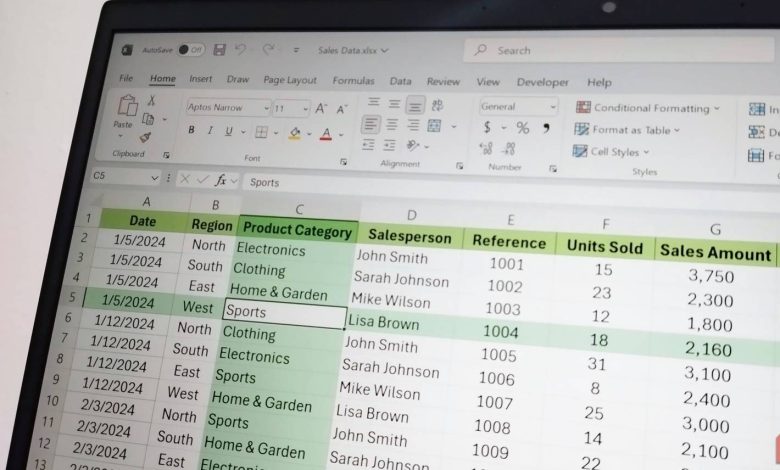
Task: Select the Align Left icon
Action: point(371,124)
